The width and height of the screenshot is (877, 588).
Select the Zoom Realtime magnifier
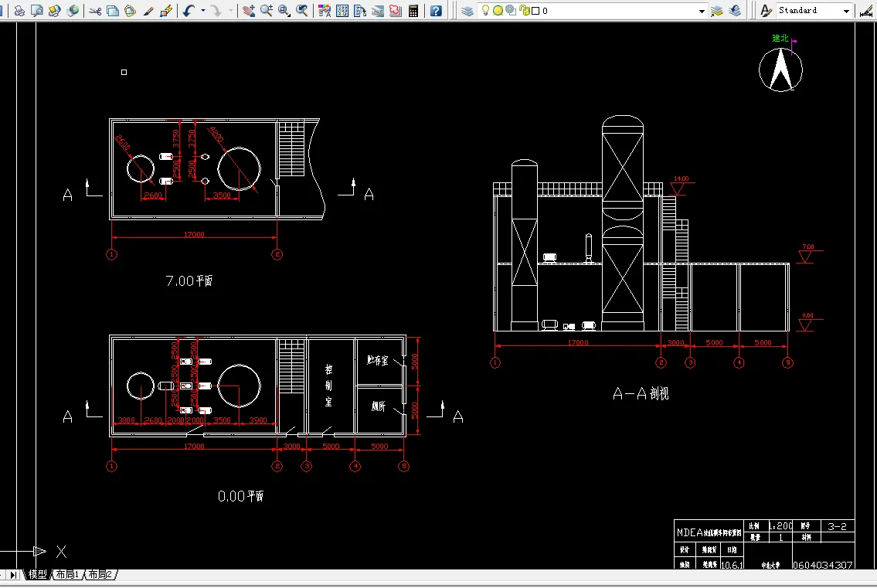click(267, 11)
